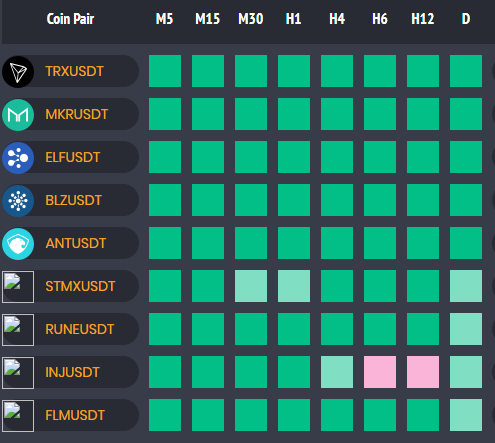The image size is (495, 443).
Task: Click the green H6 cell for BLZUSDT
Action: (x=380, y=200)
